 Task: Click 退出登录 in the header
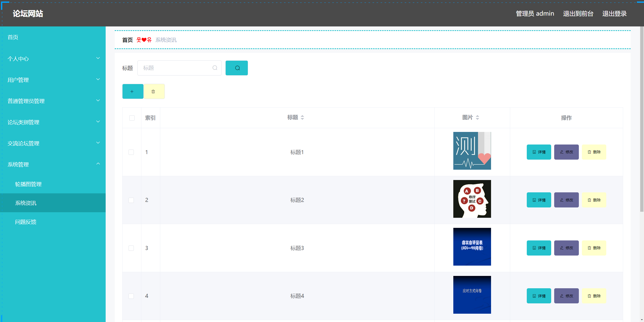[x=614, y=14]
